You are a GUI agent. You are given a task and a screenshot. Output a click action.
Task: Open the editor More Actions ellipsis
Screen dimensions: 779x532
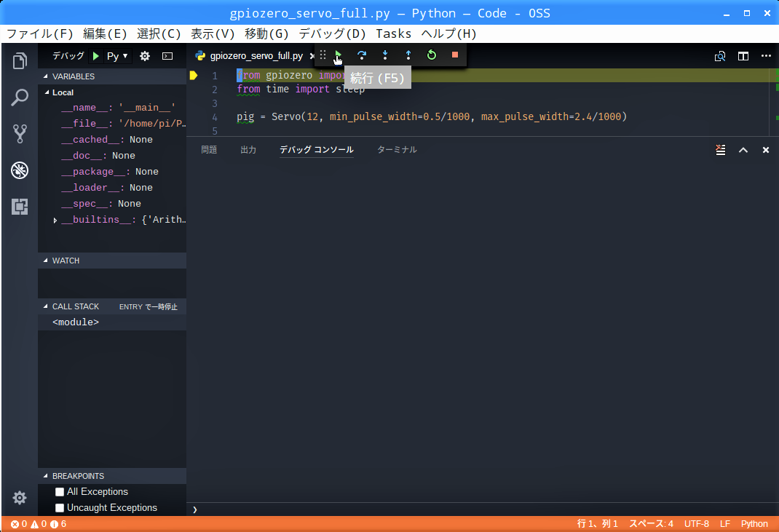point(766,56)
